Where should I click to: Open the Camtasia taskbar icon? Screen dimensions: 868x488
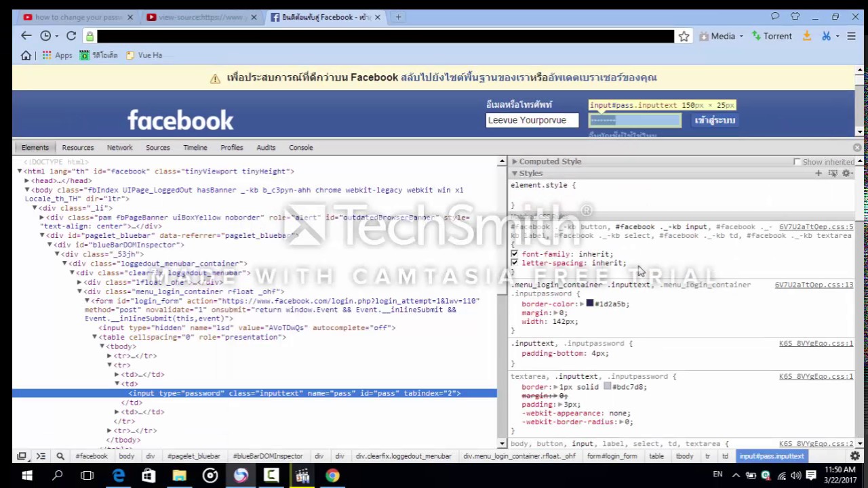[271, 476]
